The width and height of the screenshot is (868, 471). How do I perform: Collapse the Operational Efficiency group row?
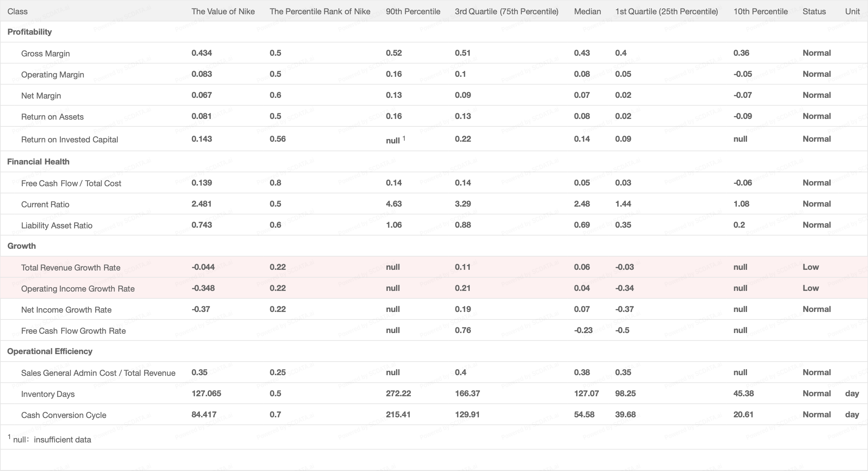click(x=50, y=351)
